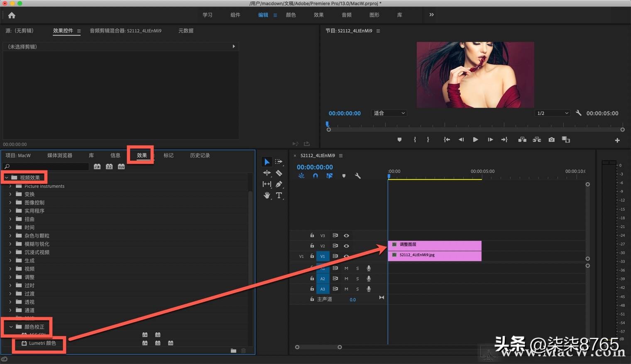Click the Export Frame camera icon
Viewport: 631px width, 364px height.
point(551,140)
